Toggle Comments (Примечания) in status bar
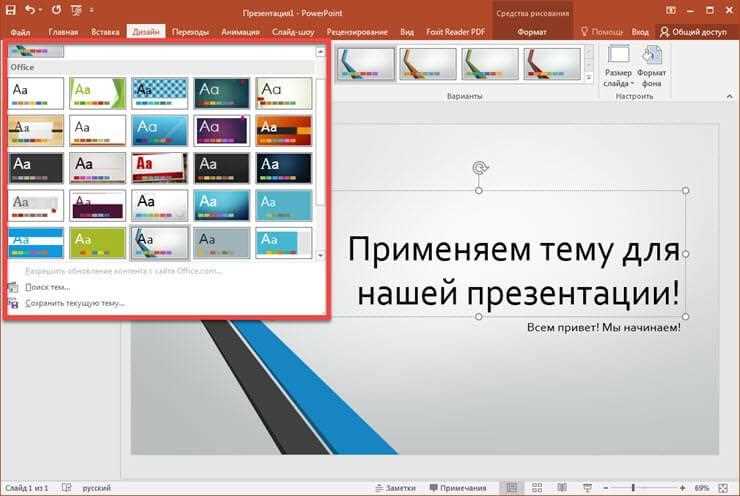The width and height of the screenshot is (740, 496). click(458, 488)
